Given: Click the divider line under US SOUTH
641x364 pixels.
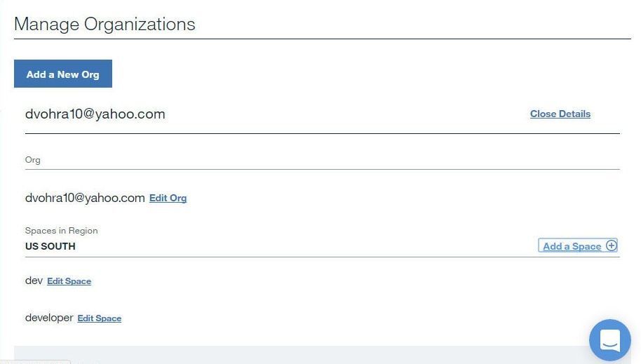Looking at the screenshot, I should [322, 257].
